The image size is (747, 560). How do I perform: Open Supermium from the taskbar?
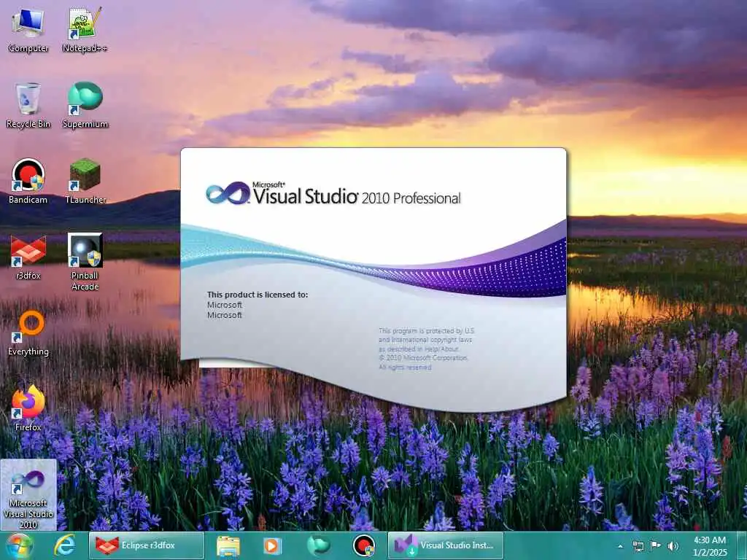coord(318,545)
